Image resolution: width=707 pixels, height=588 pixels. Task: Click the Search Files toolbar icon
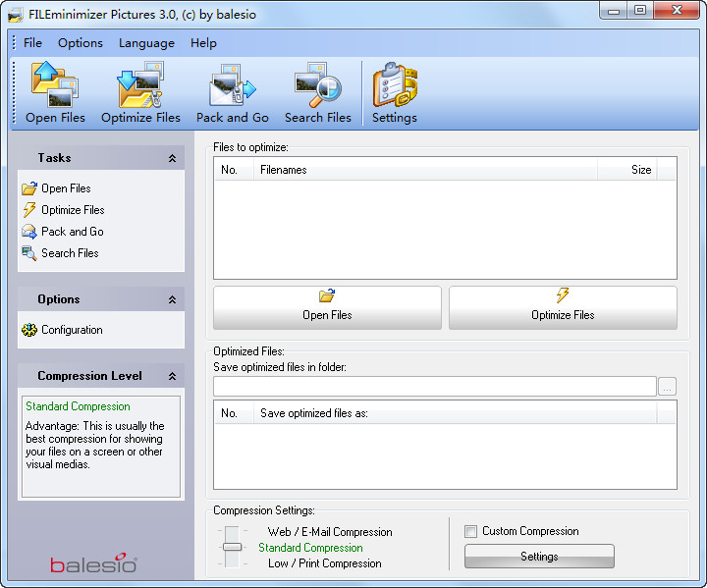click(x=317, y=84)
